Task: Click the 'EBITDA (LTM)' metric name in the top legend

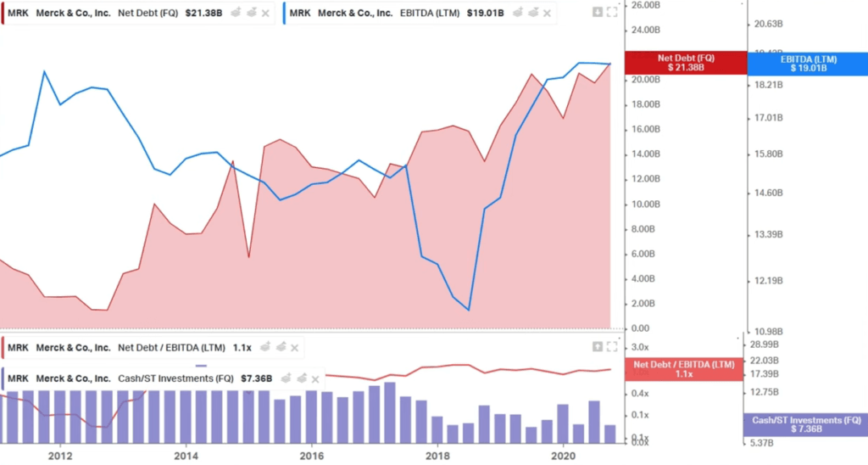Action: (430, 13)
